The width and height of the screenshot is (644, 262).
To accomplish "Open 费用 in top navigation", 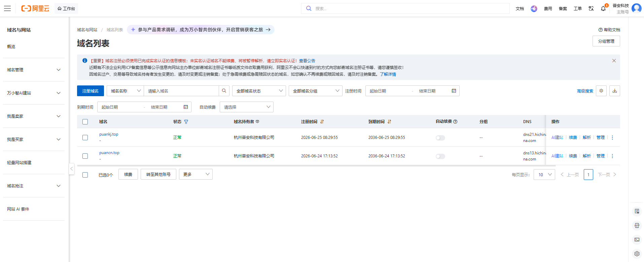I will point(548,9).
